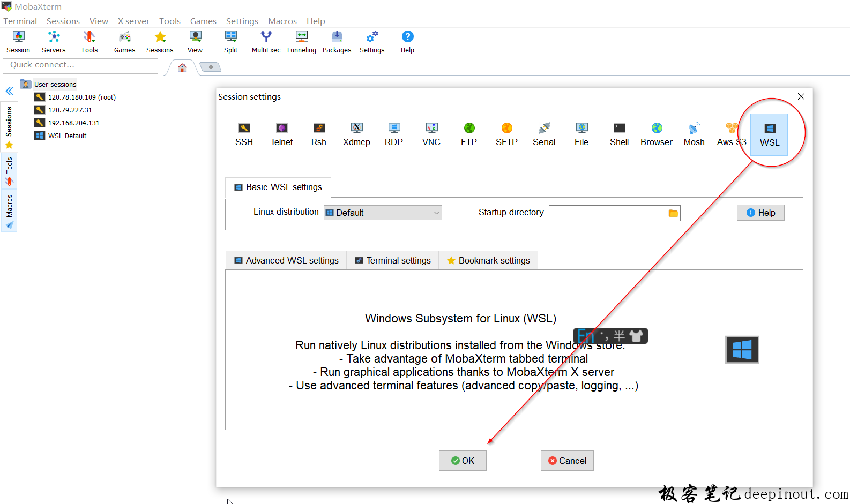Select the Aws S3 session type

click(x=732, y=134)
